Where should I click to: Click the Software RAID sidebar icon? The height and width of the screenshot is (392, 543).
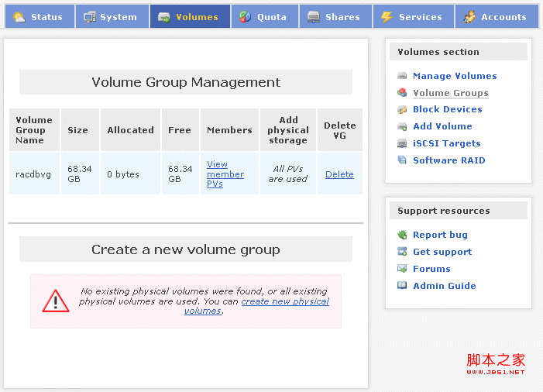[402, 160]
